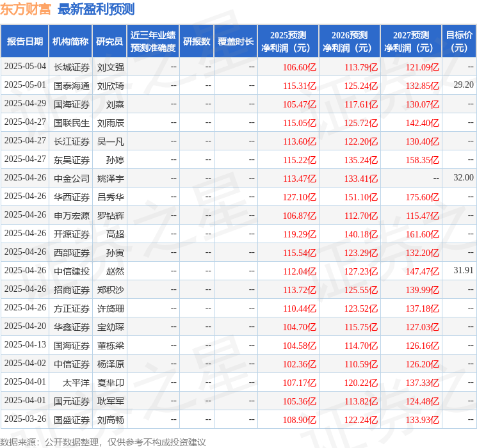The height and width of the screenshot is (448, 477).
Task: Click date 2025-04-20
Action: click(x=25, y=326)
